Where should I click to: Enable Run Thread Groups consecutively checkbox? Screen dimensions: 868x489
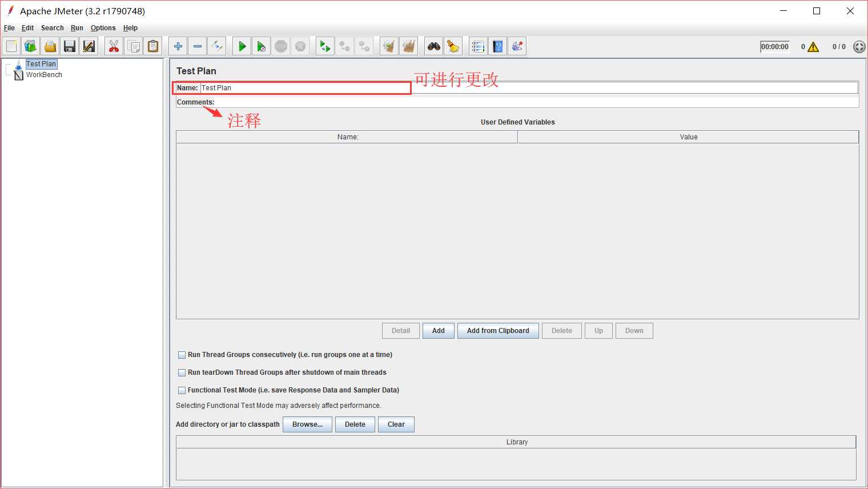(182, 355)
